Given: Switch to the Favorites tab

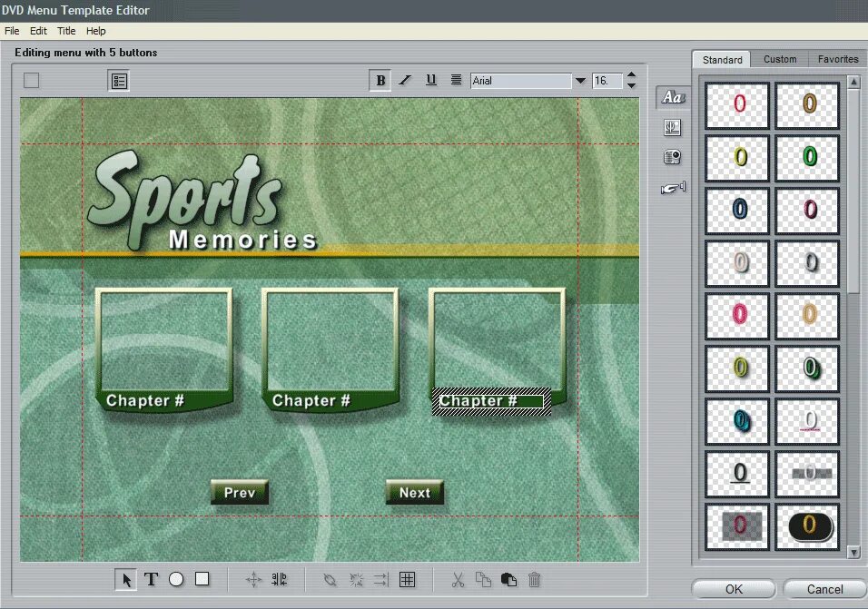Looking at the screenshot, I should click(837, 59).
